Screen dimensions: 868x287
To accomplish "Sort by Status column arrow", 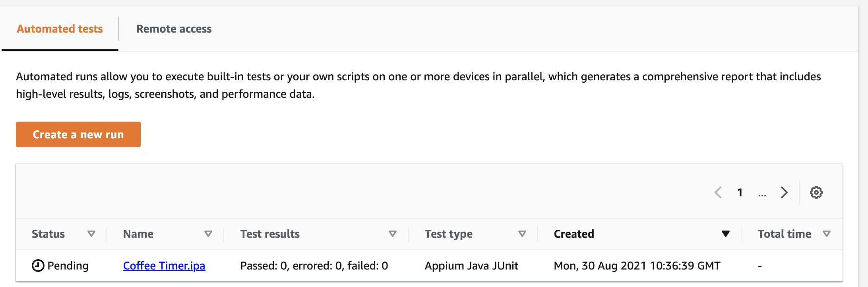I will tap(91, 234).
